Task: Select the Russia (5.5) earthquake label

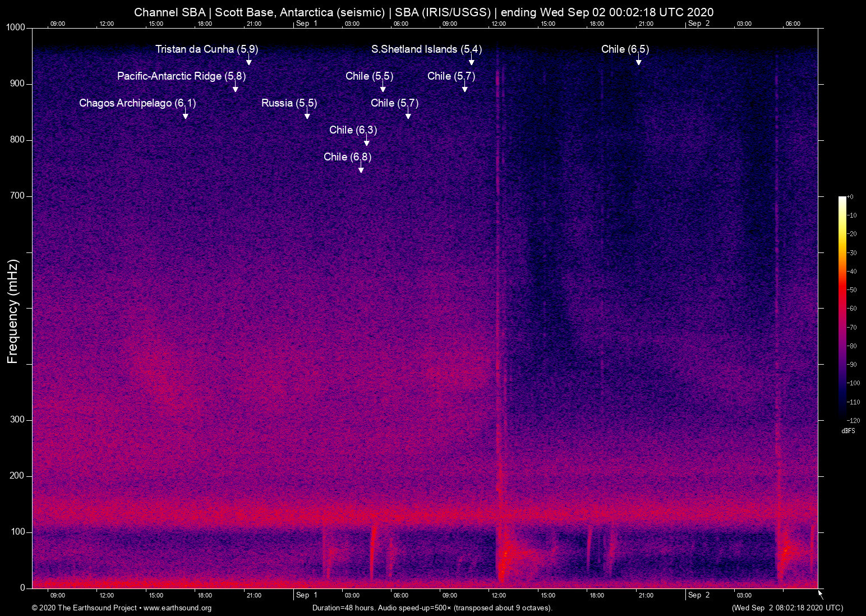Action: [x=289, y=103]
